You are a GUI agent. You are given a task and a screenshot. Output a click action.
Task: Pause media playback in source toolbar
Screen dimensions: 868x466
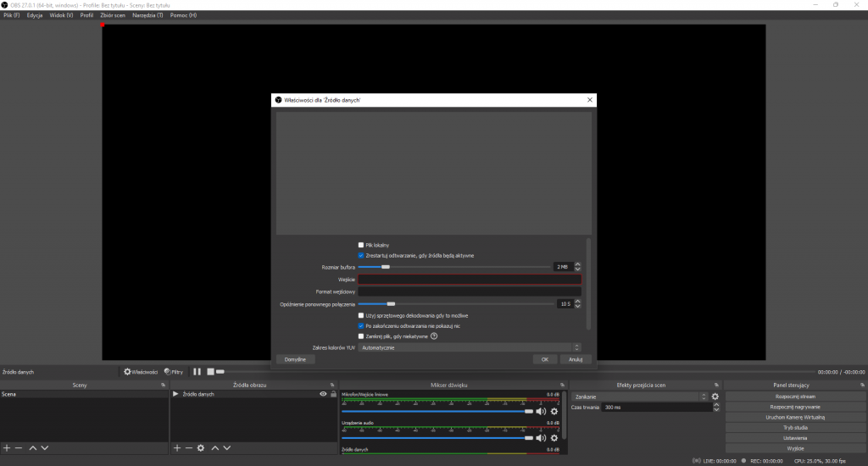[x=197, y=371]
